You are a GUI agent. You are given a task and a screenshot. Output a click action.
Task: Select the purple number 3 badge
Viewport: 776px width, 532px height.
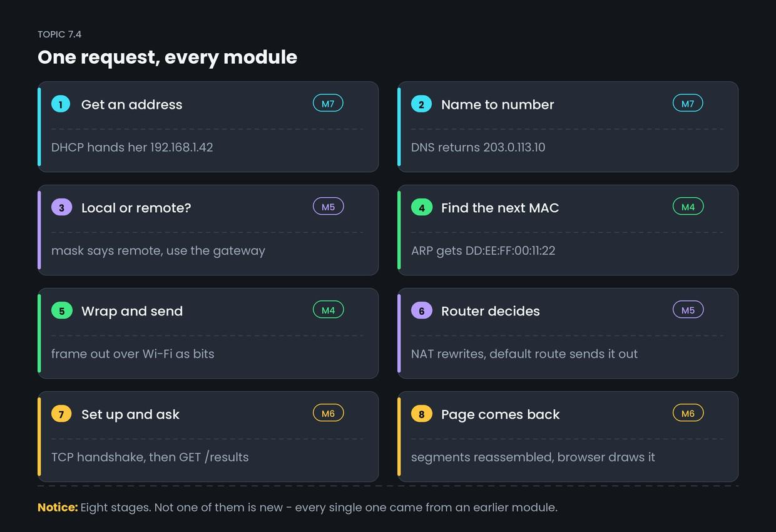(x=61, y=207)
